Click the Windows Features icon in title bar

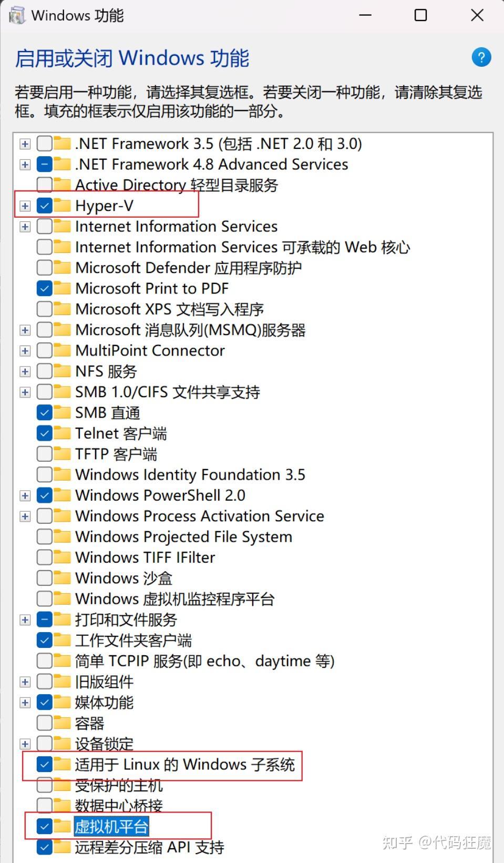(x=16, y=15)
